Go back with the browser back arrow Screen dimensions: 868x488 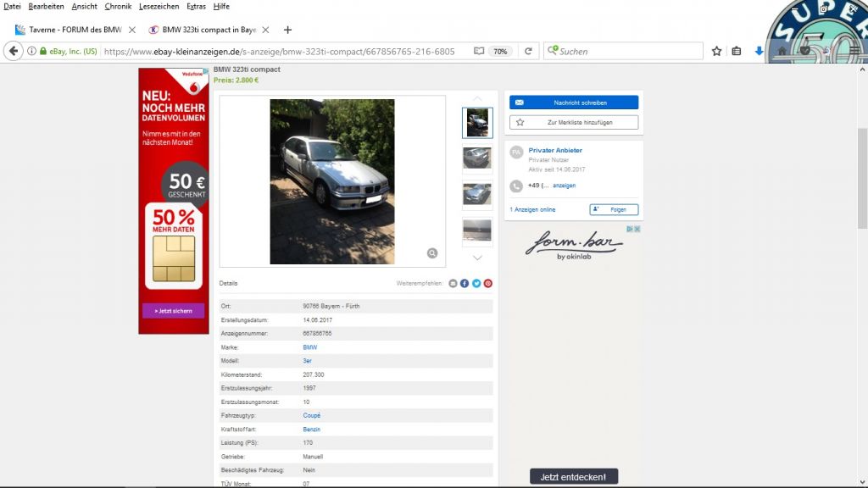pos(14,51)
